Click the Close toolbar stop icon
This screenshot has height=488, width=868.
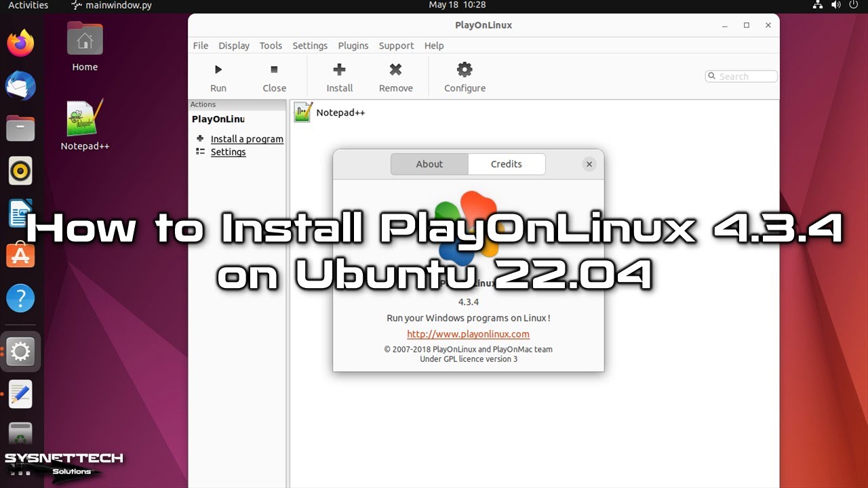coord(274,69)
